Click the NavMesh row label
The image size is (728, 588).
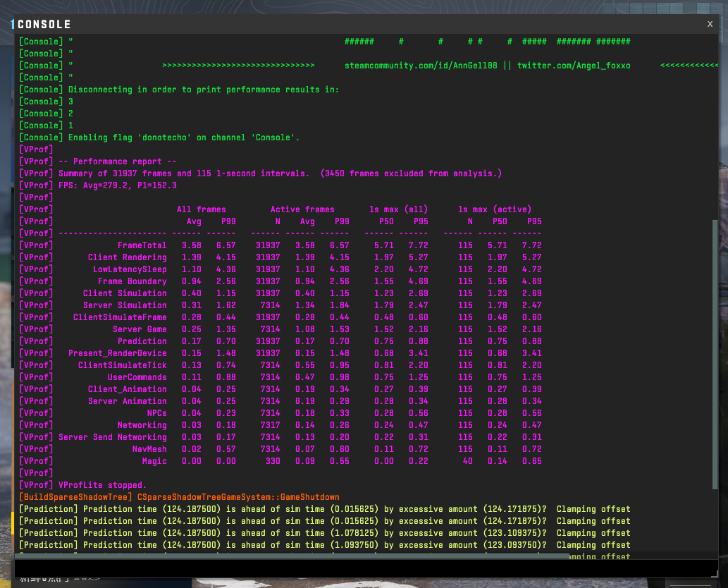[149, 449]
